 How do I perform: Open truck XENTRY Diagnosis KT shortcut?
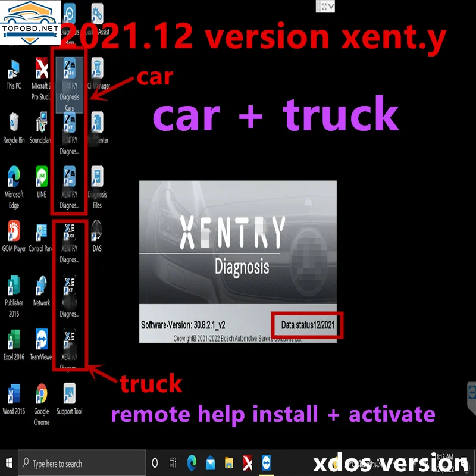(x=70, y=296)
